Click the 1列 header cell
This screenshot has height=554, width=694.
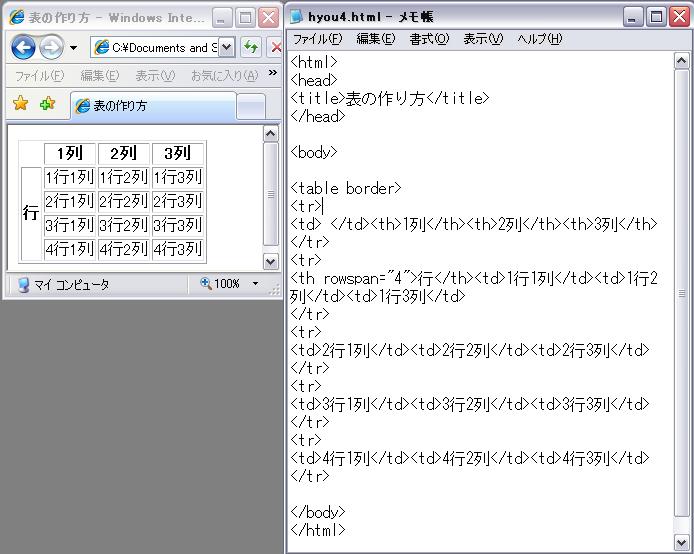tap(70, 154)
